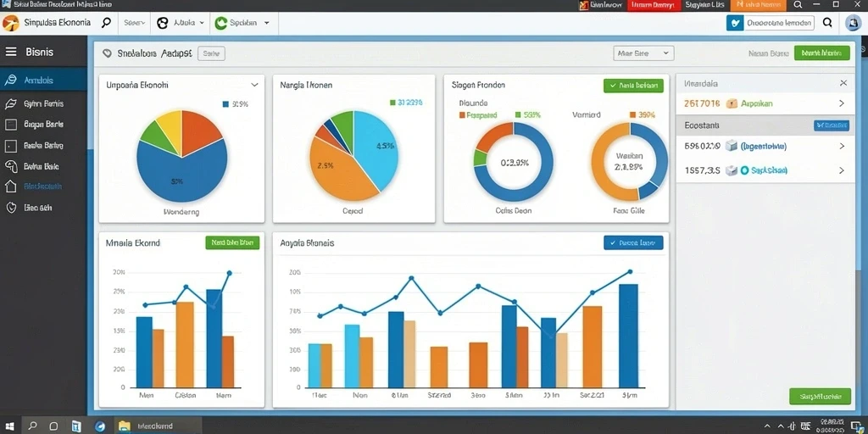The width and height of the screenshot is (868, 434).
Task: Click the tag icon before Snelaltera Aadpst
Action: (x=108, y=53)
